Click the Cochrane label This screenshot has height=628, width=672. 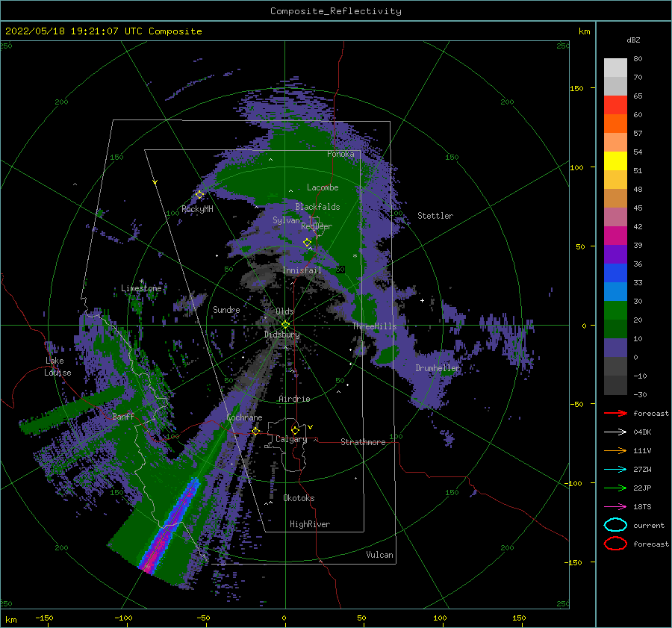coord(244,417)
